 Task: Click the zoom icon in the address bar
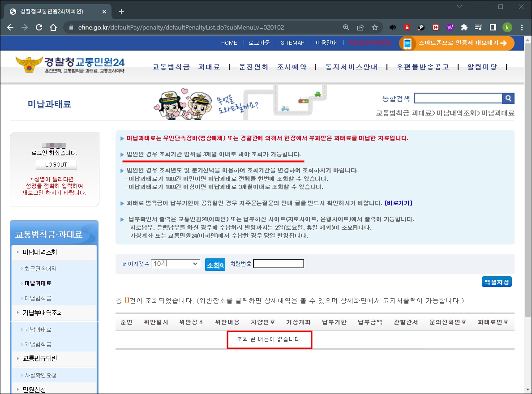click(346, 27)
